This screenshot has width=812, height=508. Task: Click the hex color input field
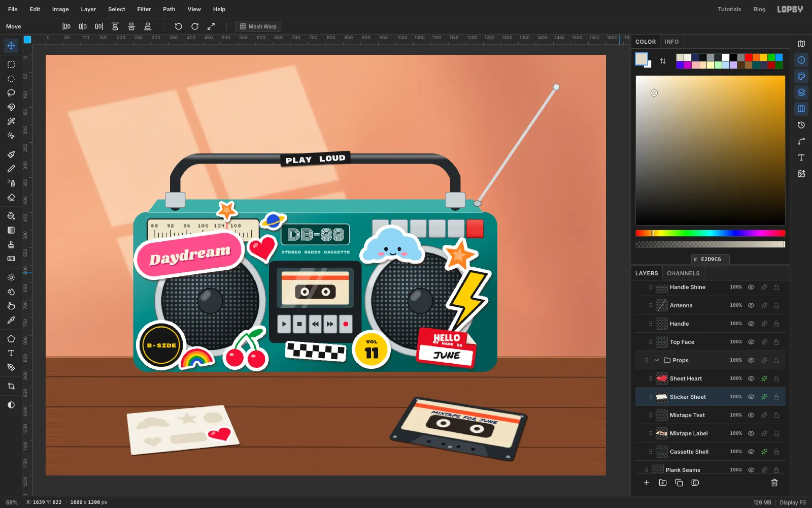tap(710, 259)
